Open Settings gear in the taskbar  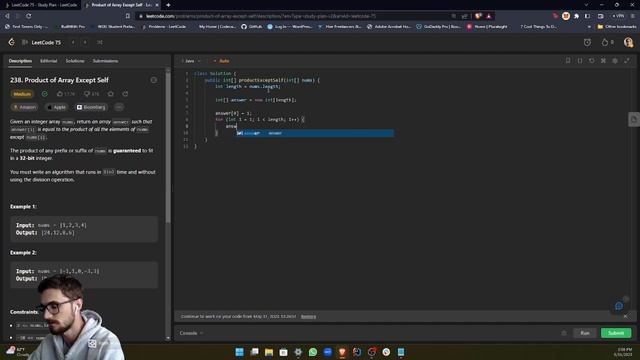point(298,352)
